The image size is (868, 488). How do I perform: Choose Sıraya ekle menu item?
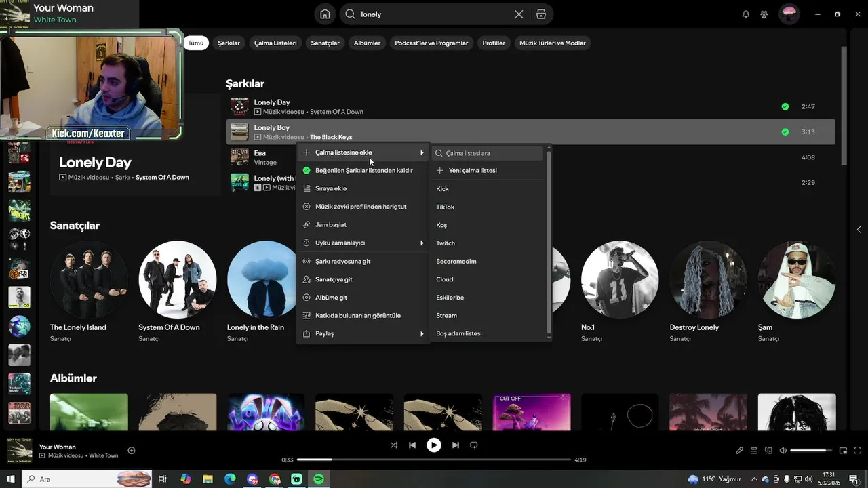pyautogui.click(x=363, y=188)
